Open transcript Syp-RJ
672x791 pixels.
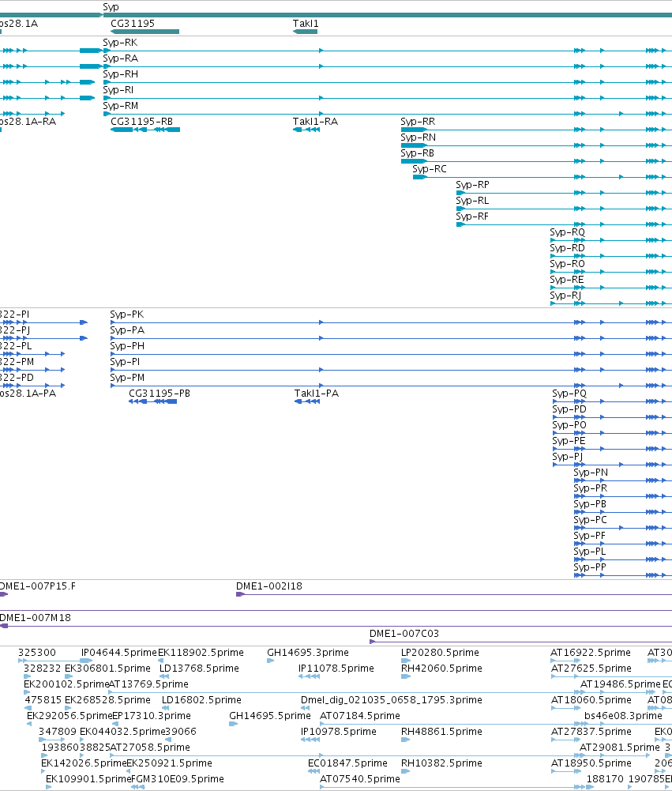[565, 295]
